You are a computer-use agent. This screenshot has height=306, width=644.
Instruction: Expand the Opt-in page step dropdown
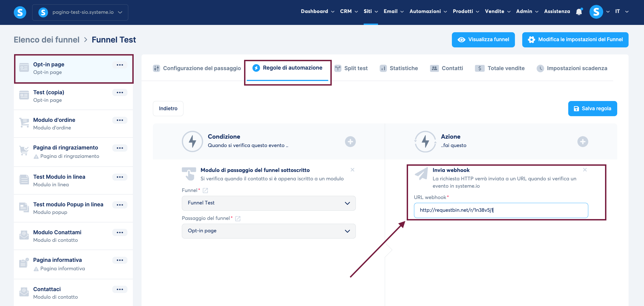pyautogui.click(x=268, y=231)
